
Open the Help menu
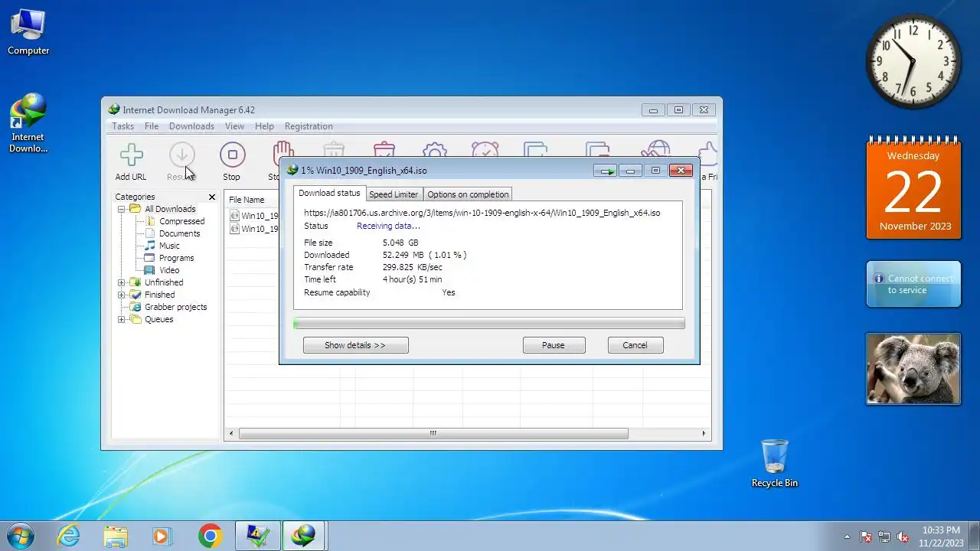coord(264,126)
